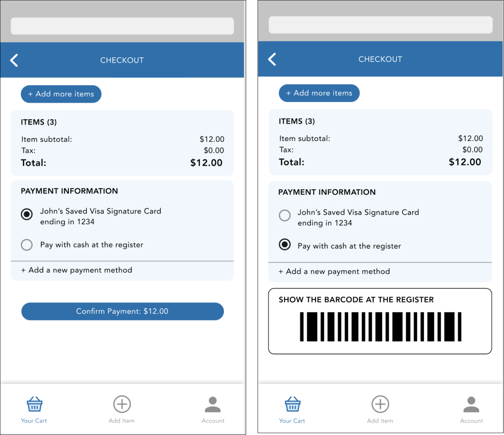This screenshot has width=504, height=435.
Task: Choose pay with cash radio, left screen
Action: (x=27, y=245)
